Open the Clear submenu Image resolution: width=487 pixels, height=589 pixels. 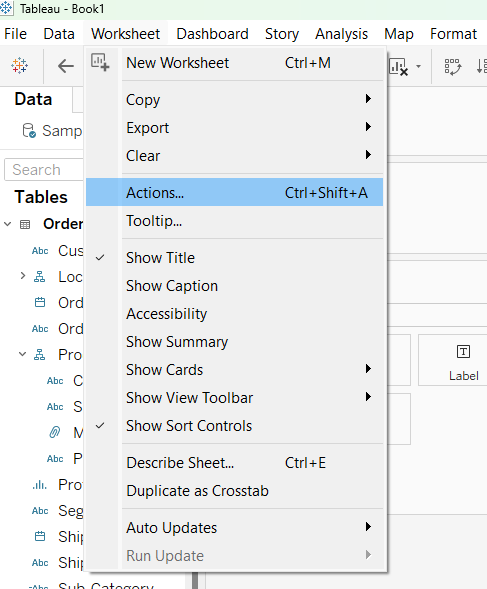point(234,156)
